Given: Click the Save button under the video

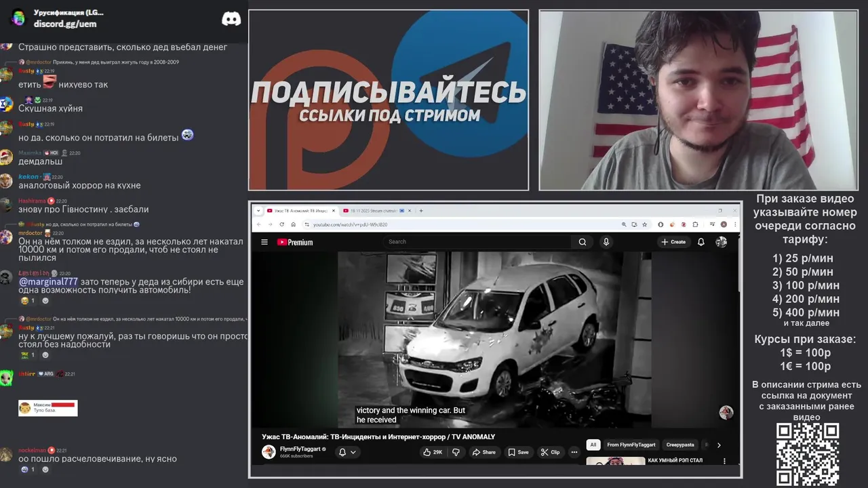Looking at the screenshot, I should point(519,452).
